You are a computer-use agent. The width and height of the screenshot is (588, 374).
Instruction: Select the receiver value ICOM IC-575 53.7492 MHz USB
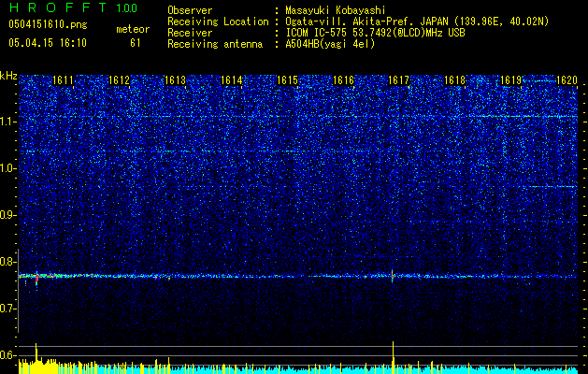click(375, 33)
